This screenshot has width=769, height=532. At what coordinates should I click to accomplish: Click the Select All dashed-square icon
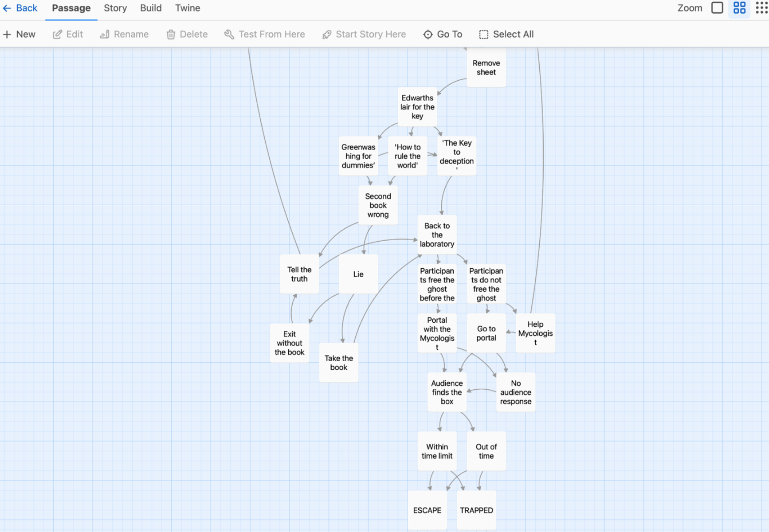click(483, 34)
